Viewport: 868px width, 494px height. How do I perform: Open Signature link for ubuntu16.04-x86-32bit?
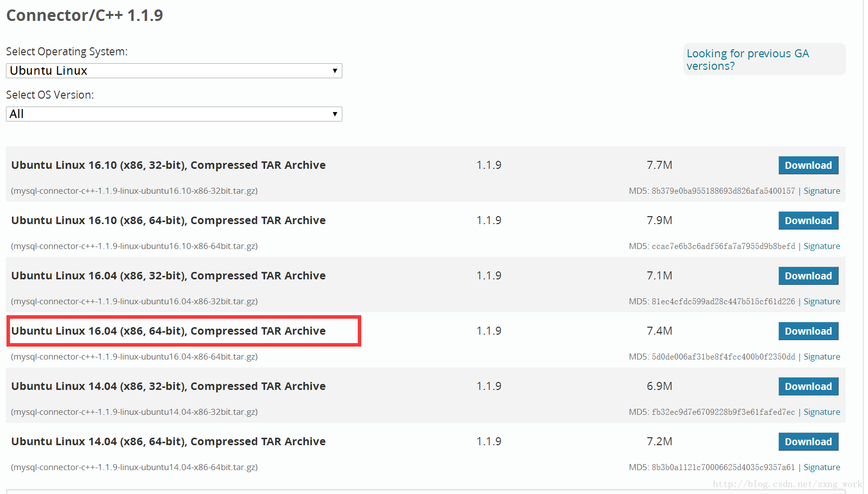point(822,301)
